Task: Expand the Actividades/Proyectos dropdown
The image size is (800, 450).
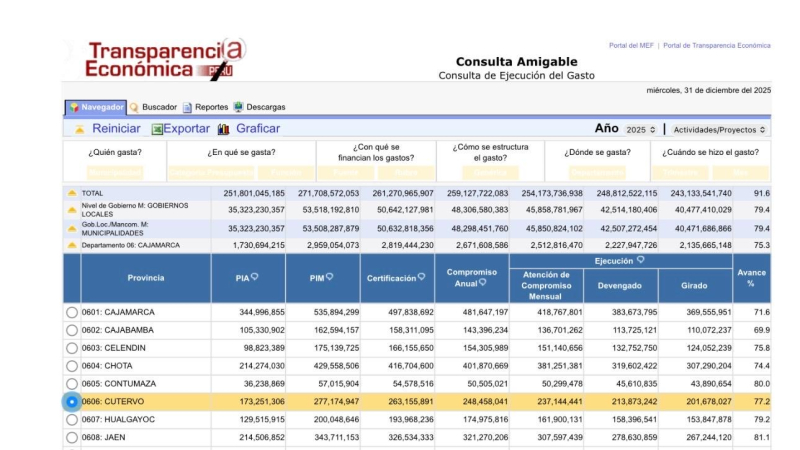Action: tap(719, 130)
